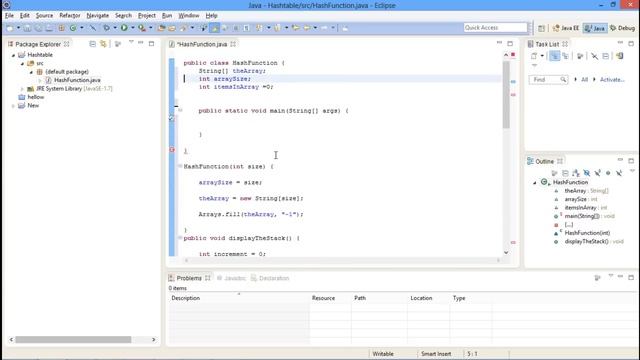Image resolution: width=640 pixels, height=360 pixels.
Task: Open dropdown arrow next to Run button
Action: [132, 28]
